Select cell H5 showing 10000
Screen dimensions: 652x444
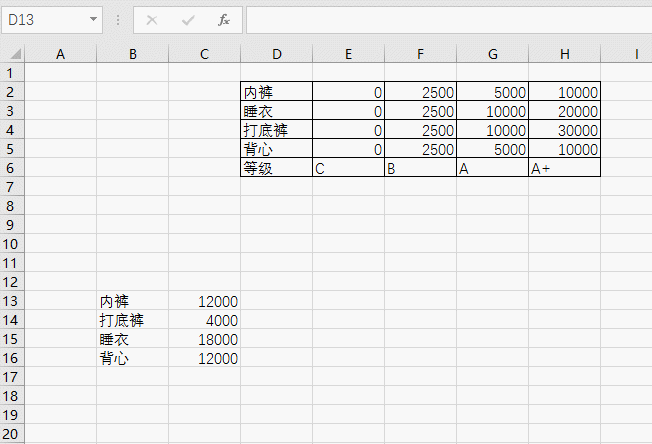565,149
